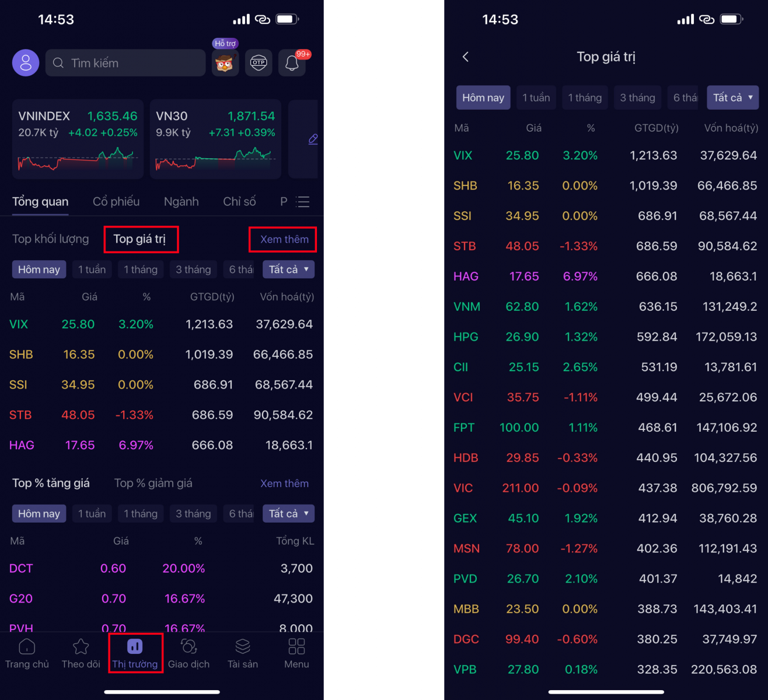
Task: Open the user profile avatar
Action: pos(26,63)
